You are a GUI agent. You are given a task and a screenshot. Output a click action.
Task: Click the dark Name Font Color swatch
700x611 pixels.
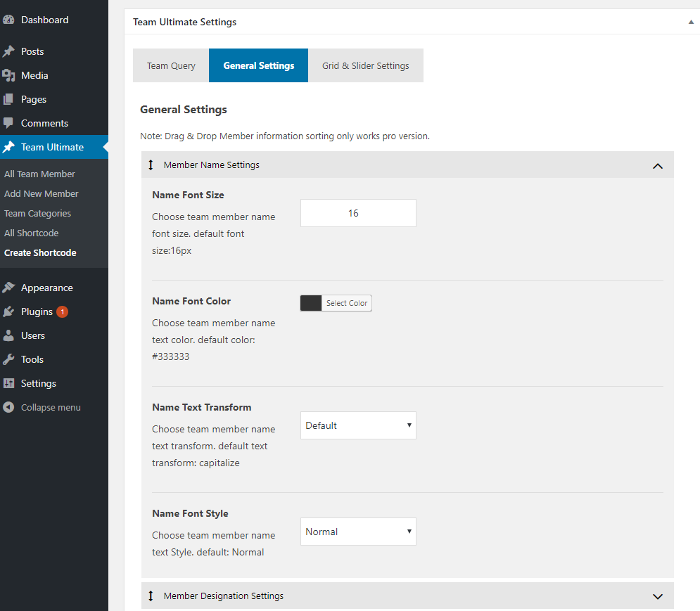pyautogui.click(x=311, y=303)
